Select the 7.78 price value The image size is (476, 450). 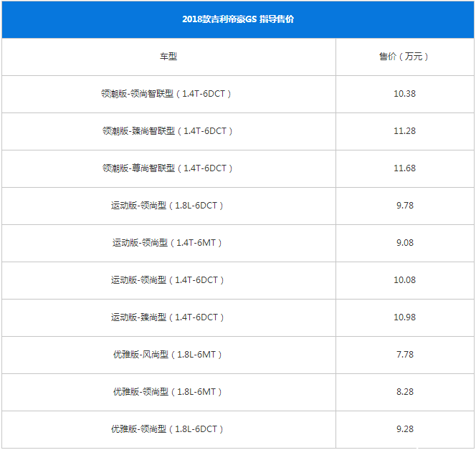pos(404,355)
